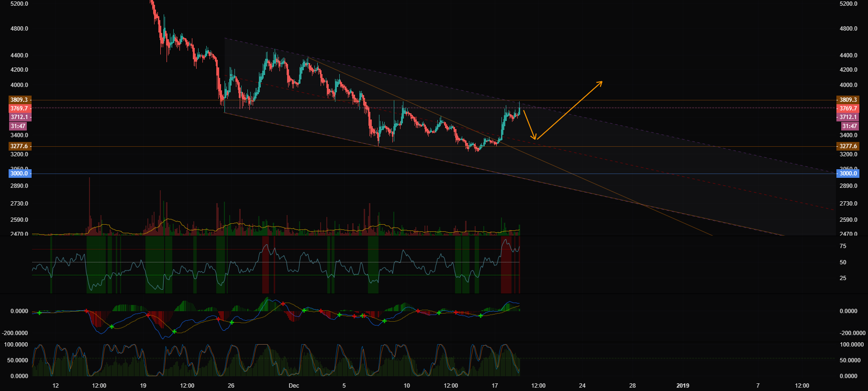Click the 3712.1 label on right price axis
This screenshot has width=868, height=391.
[848, 117]
